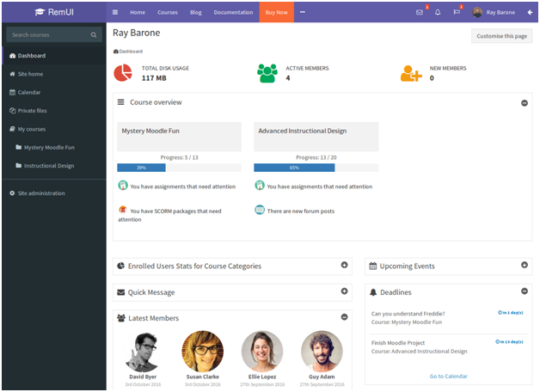540x392 pixels.
Task: Open Can you understand Freddie? deadline
Action: pos(408,314)
